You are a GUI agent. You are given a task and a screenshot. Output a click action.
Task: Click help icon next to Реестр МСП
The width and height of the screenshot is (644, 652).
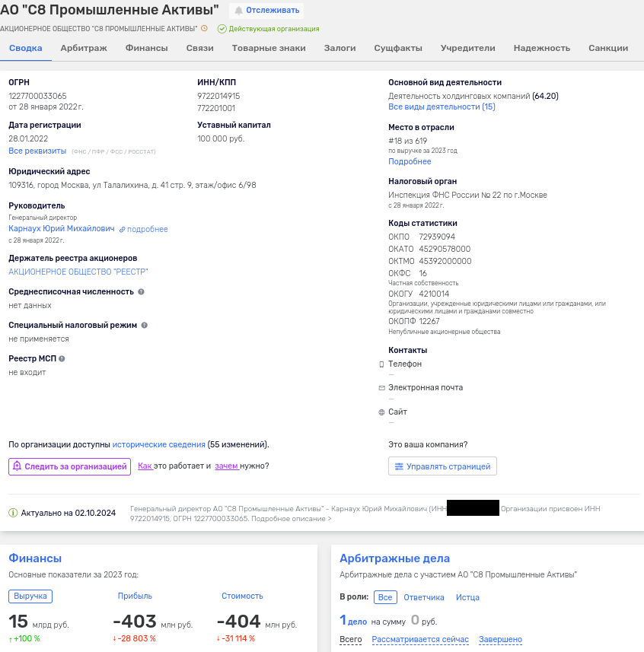point(62,359)
